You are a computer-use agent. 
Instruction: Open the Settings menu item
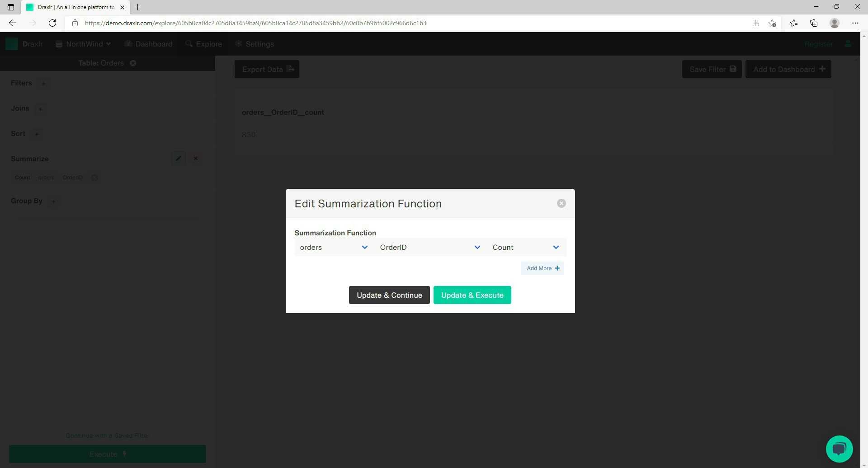(x=255, y=44)
